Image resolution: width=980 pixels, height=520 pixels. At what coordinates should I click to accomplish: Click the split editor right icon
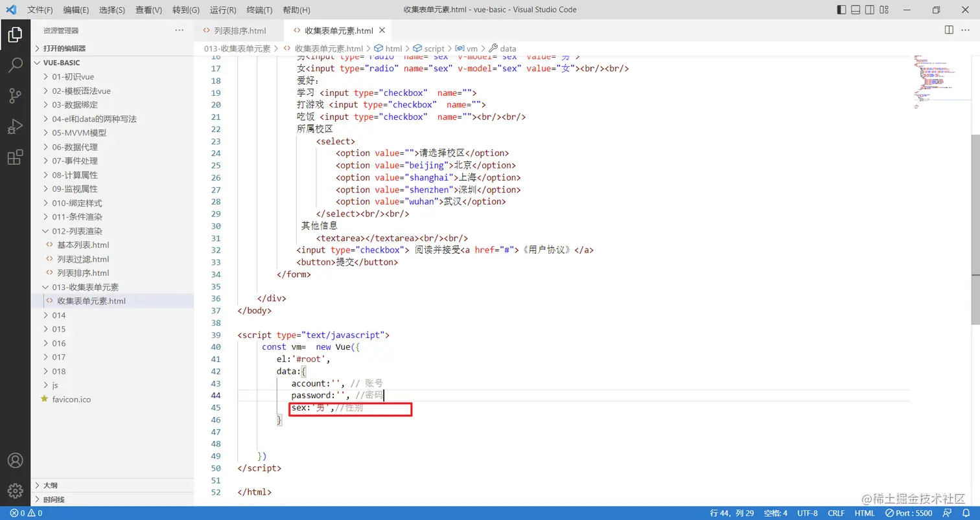(x=949, y=30)
